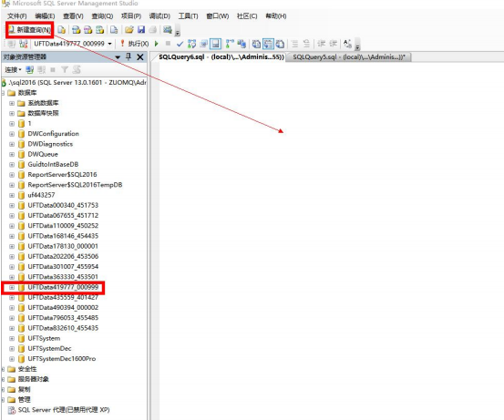Select the 管理 folder
This screenshot has width=504, height=420.
tap(25, 399)
